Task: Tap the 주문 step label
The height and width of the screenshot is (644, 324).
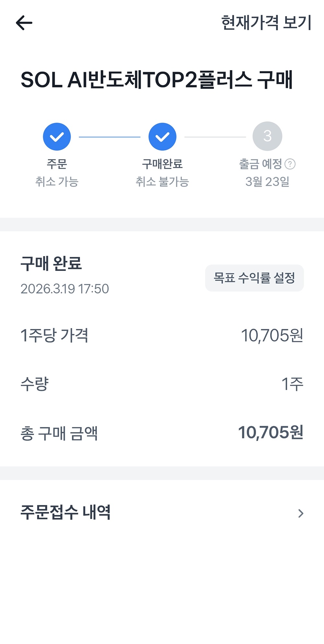Action: [x=57, y=164]
